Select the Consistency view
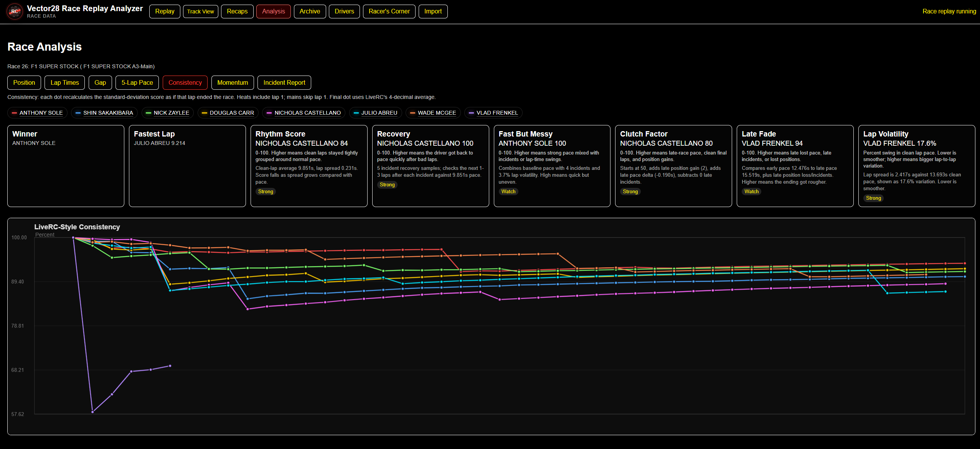 pyautogui.click(x=185, y=82)
